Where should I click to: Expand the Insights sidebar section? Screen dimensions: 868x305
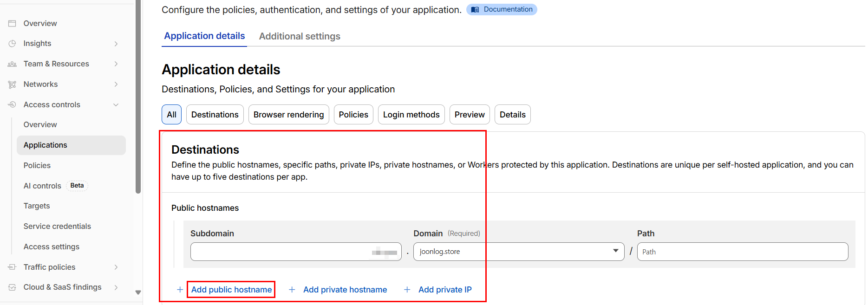tap(116, 44)
